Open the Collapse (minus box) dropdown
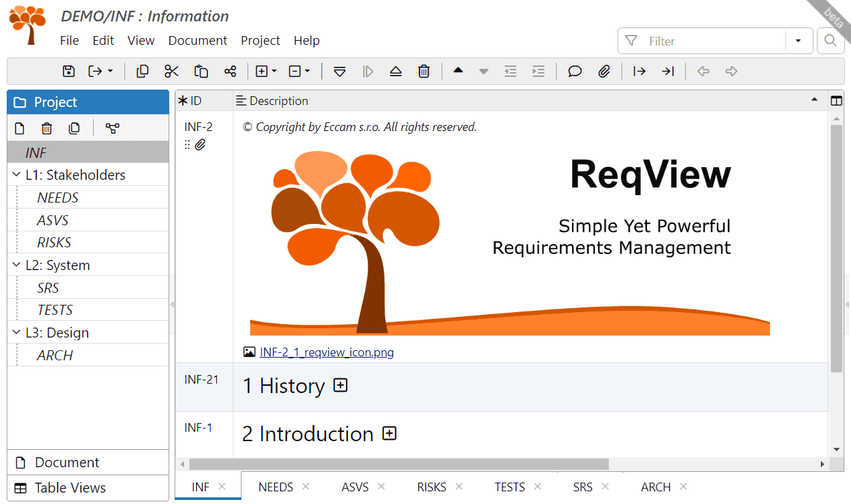This screenshot has width=851, height=504. pyautogui.click(x=299, y=71)
